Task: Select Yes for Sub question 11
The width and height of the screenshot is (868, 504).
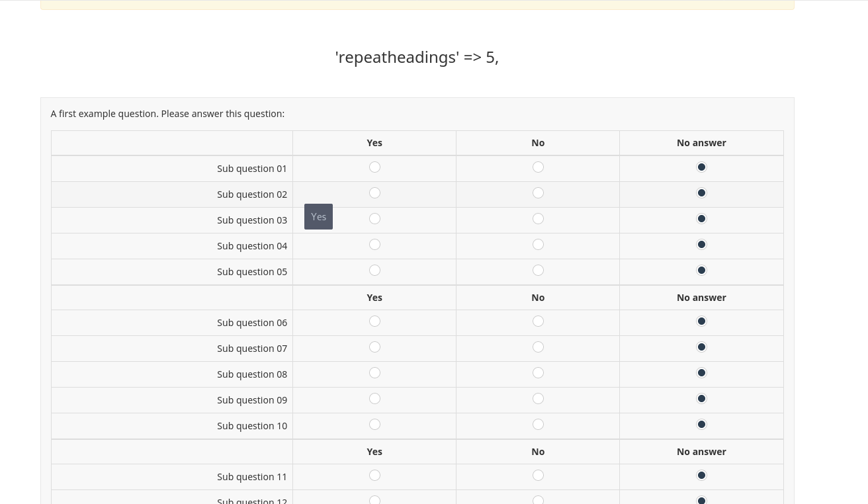Action: [374, 476]
